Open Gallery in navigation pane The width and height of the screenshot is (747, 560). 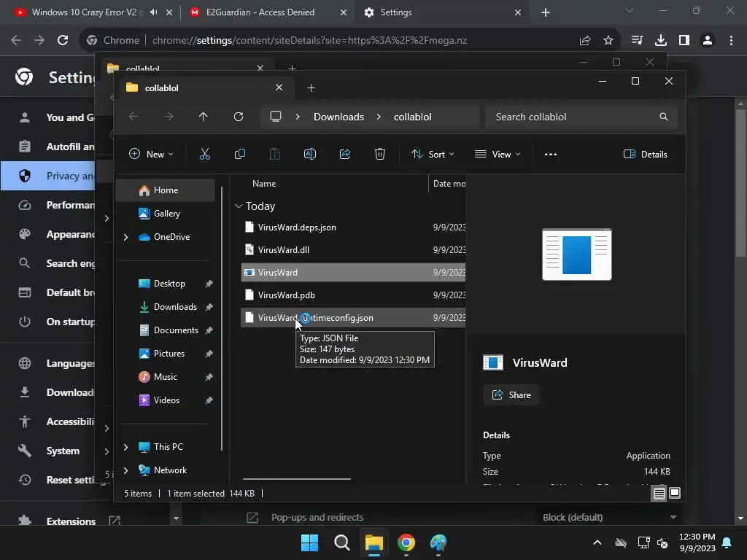click(x=166, y=214)
